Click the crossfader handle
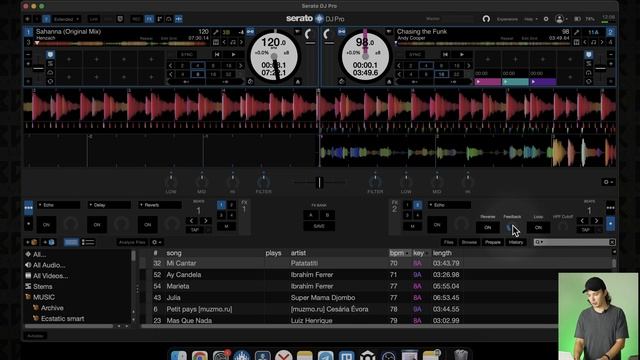The image size is (640, 360). (320, 182)
